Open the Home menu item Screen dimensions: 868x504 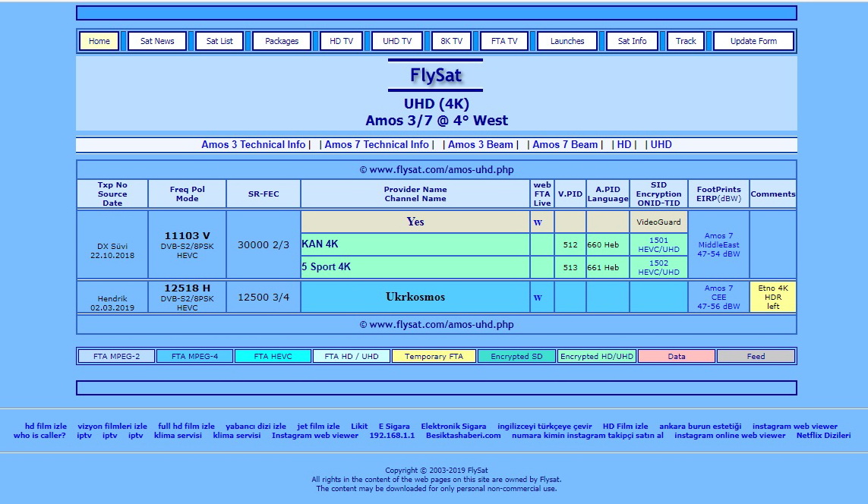pos(99,41)
